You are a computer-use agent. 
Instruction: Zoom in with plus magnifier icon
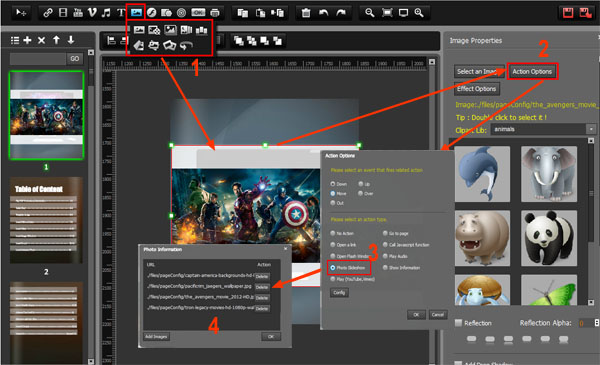pos(419,13)
